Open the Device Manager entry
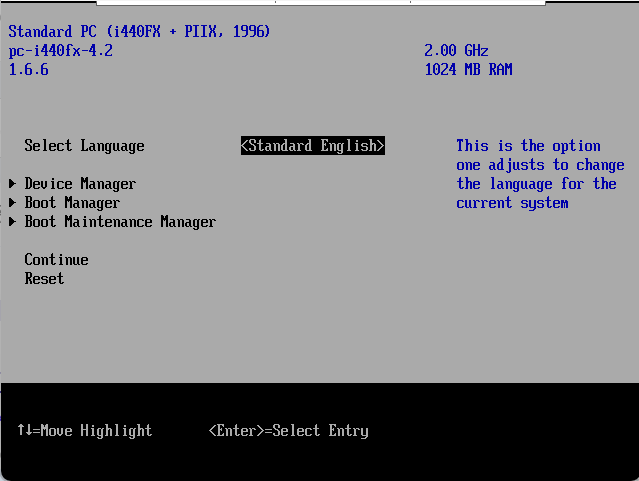 tap(80, 184)
